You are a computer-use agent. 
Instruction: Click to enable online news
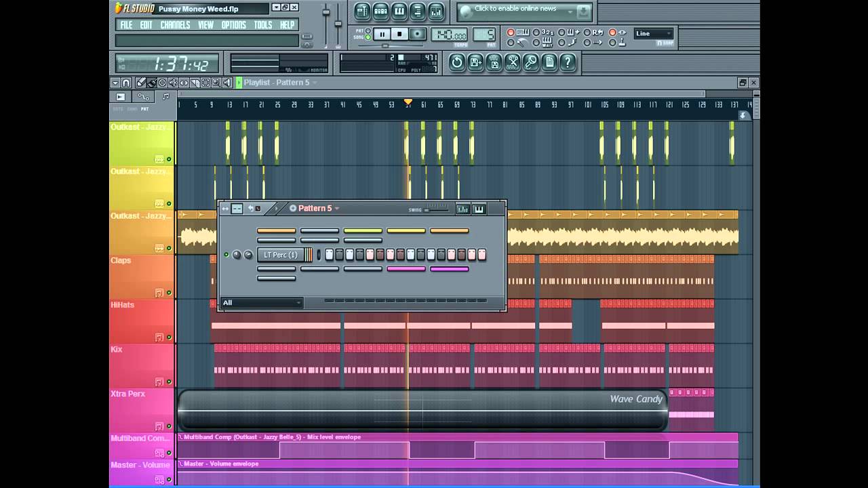click(x=515, y=9)
